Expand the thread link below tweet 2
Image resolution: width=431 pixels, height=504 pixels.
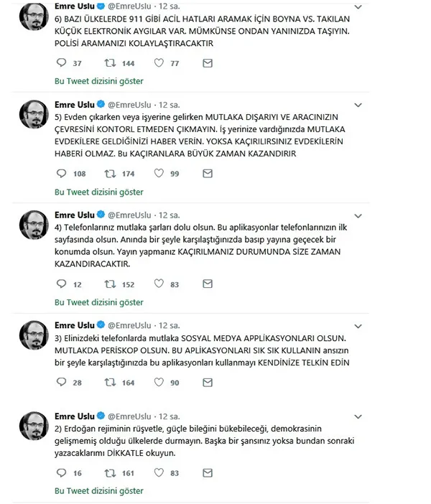tap(99, 491)
